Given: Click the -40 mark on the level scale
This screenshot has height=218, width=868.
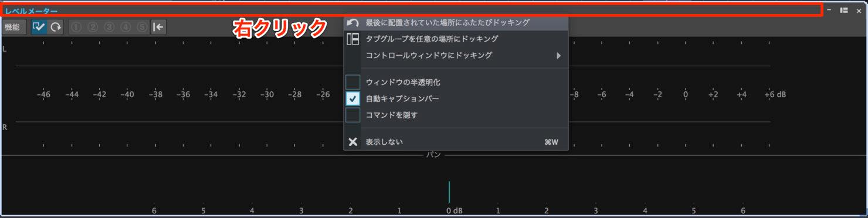Looking at the screenshot, I should click(127, 94).
